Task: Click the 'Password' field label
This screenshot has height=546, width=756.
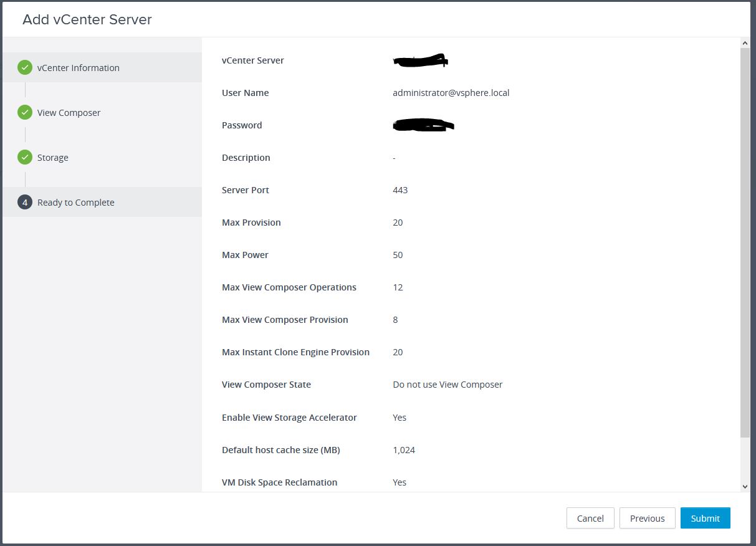Action: (242, 125)
